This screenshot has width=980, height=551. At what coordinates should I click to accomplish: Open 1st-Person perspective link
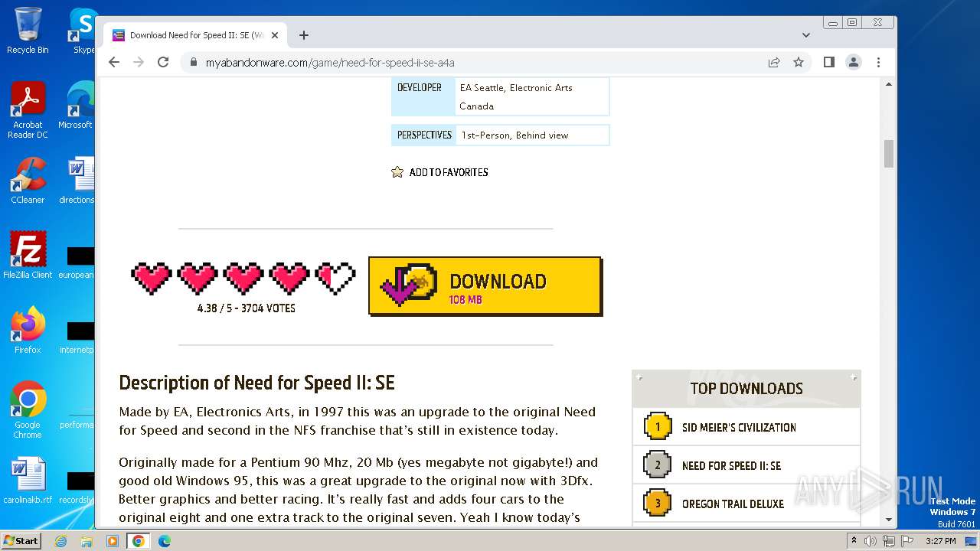[x=485, y=135]
